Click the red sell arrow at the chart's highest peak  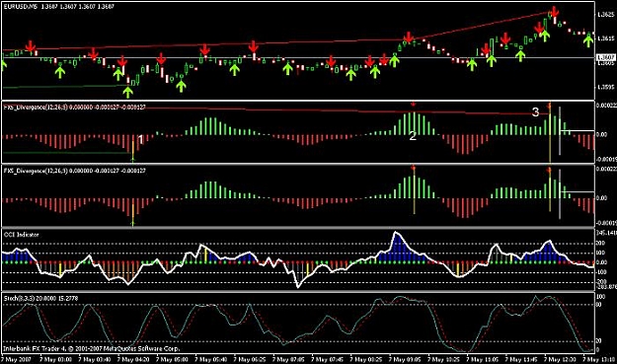(x=554, y=12)
